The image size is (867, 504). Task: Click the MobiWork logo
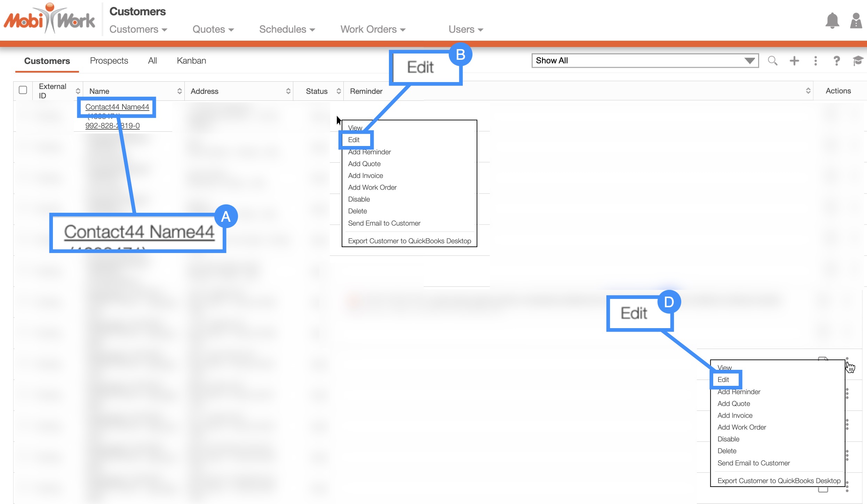(49, 19)
